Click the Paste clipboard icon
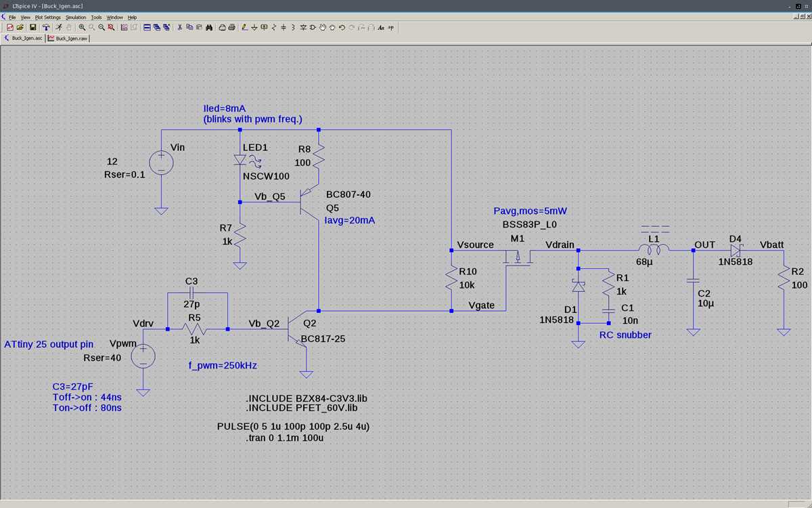Image resolution: width=812 pixels, height=508 pixels. coord(199,27)
